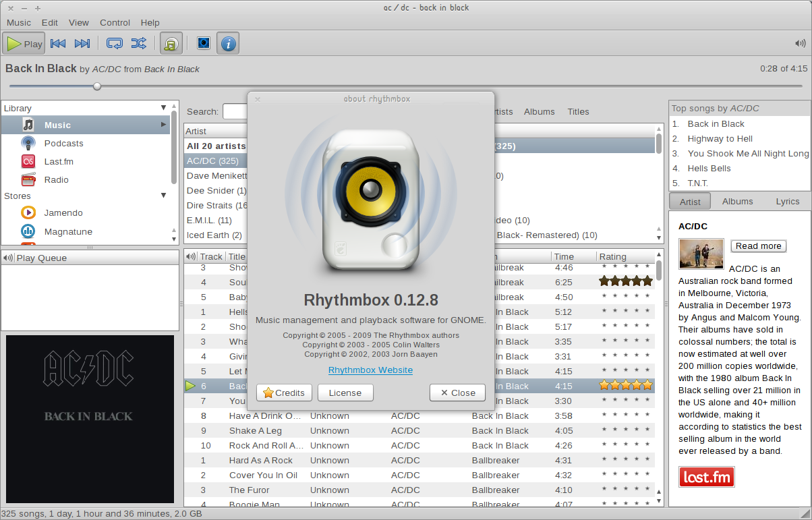This screenshot has width=812, height=520.
Task: Set rating for the playing 4:15 track
Action: pos(626,386)
